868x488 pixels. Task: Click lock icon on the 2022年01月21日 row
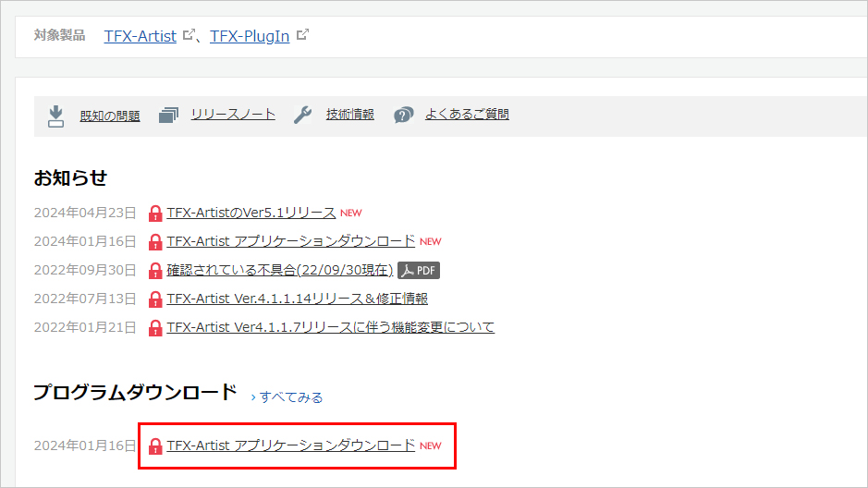click(x=155, y=327)
